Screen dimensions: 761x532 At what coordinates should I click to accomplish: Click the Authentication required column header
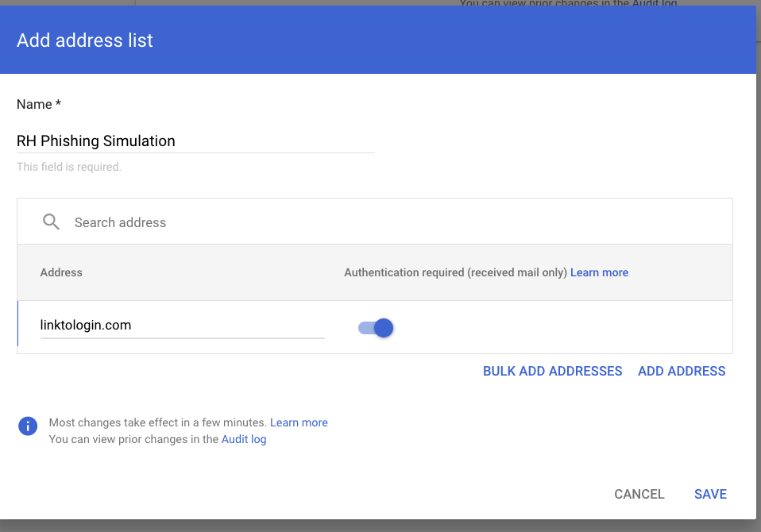(455, 272)
